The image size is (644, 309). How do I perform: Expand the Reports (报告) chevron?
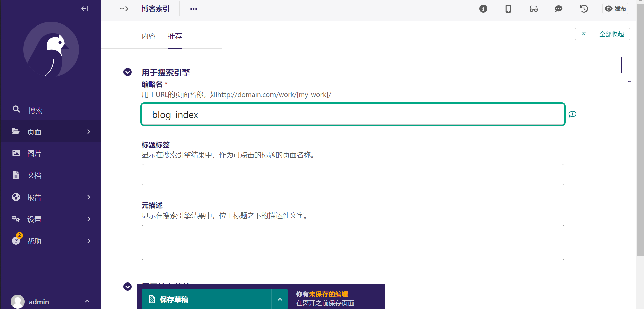[89, 197]
